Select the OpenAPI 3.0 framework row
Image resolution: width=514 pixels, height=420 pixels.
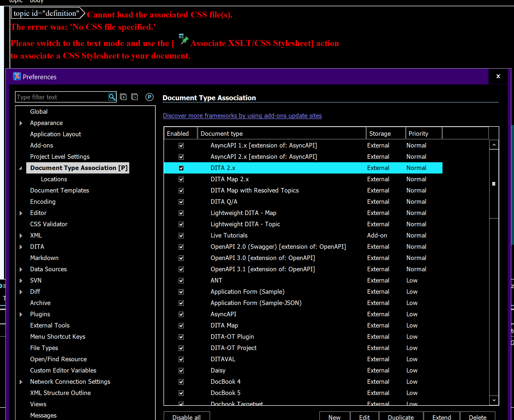pos(303,258)
